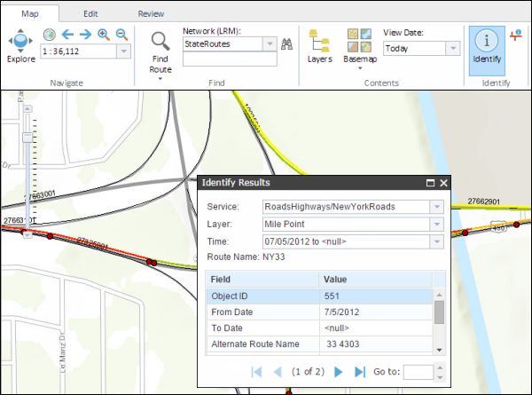This screenshot has width=532, height=395.
Task: Go back to previous map extent
Action: point(68,35)
